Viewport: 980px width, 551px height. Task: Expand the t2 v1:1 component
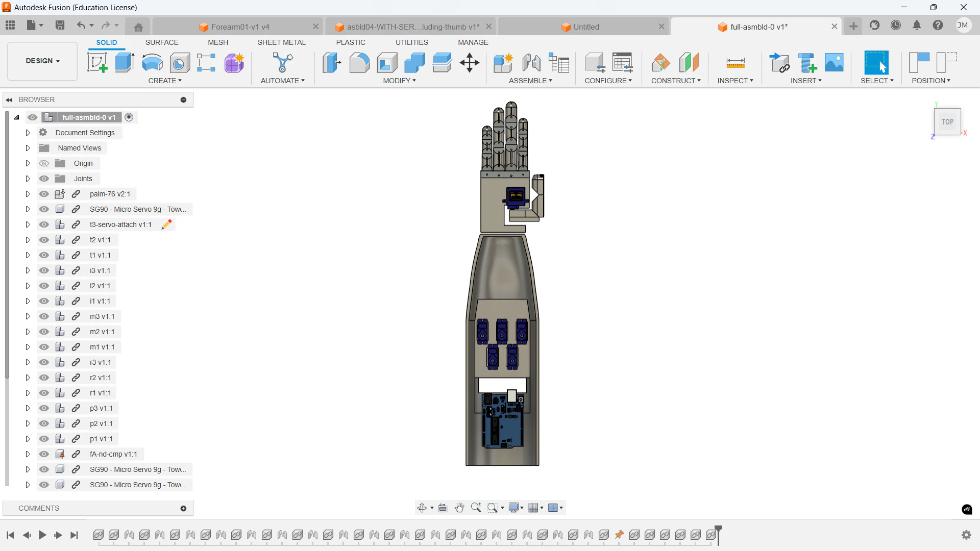28,240
